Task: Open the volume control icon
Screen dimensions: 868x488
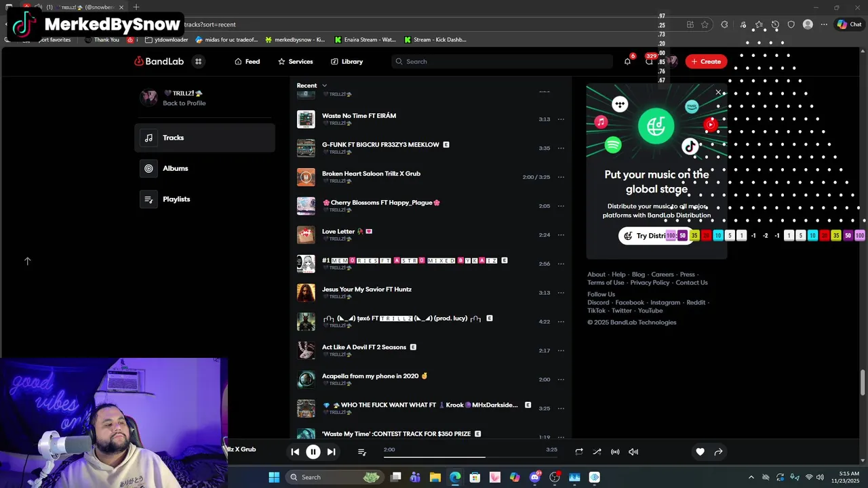Action: [633, 452]
